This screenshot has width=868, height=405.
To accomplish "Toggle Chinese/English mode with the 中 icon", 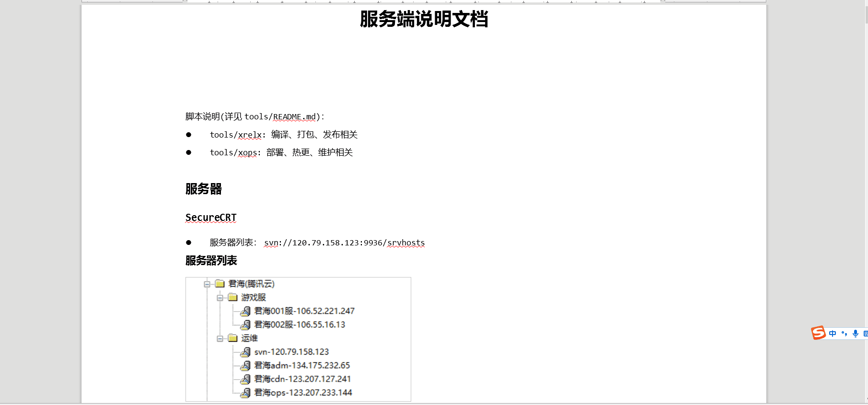I will coord(833,334).
